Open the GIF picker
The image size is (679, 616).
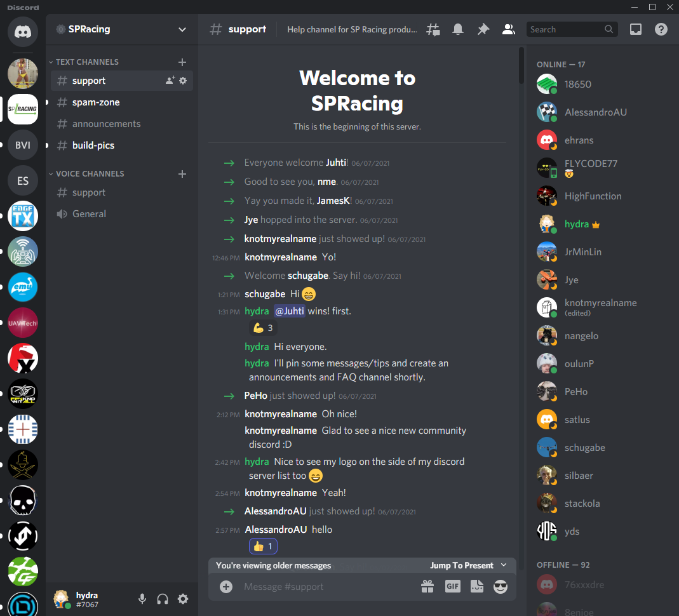pos(452,587)
